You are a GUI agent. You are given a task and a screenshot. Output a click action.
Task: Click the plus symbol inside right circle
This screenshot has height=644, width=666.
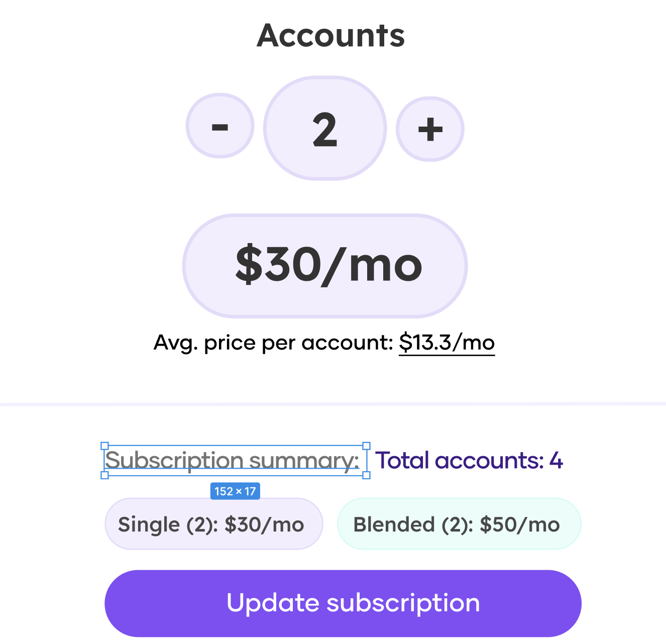[x=430, y=130]
